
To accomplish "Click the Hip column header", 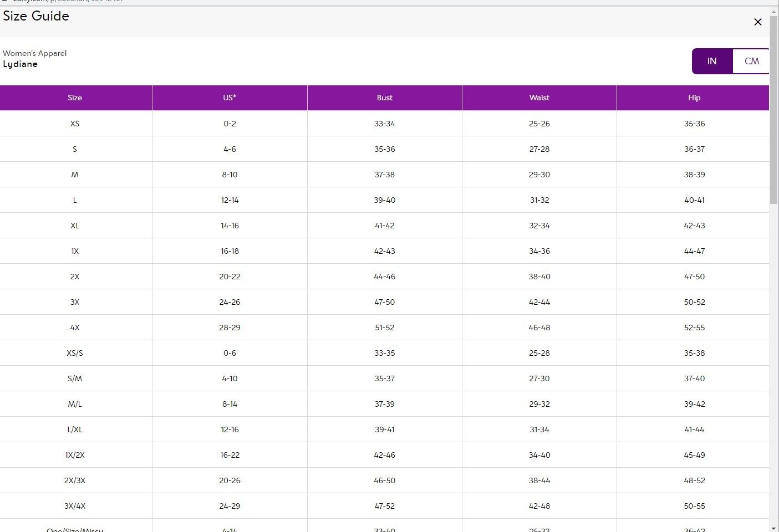I will 694,98.
